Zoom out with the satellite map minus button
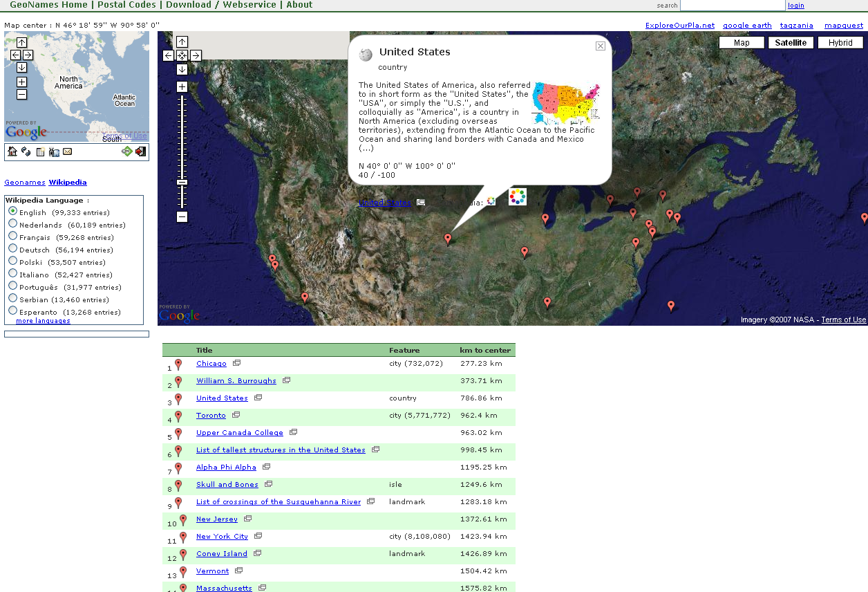The width and height of the screenshot is (868, 592). [x=182, y=216]
